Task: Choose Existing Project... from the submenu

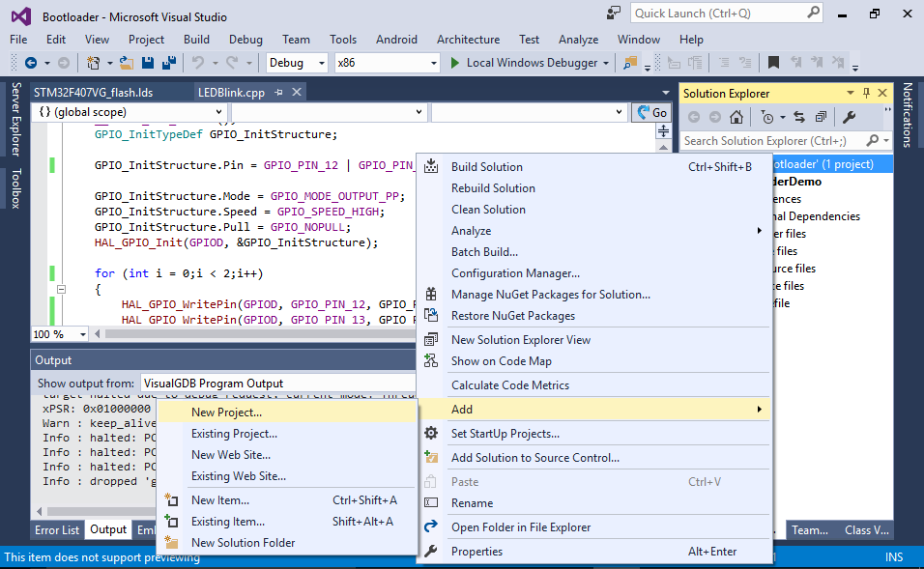Action: tap(288, 434)
